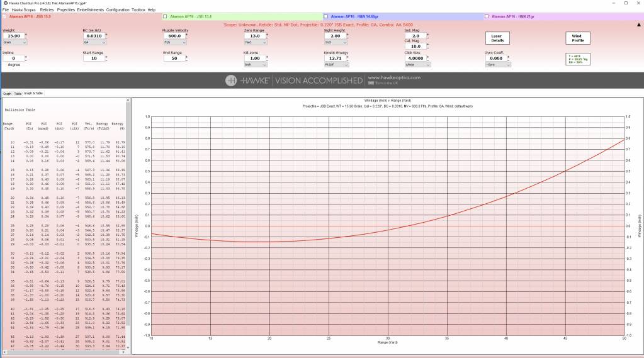Collapse the input panel with the black triangle
The width and height of the screenshot is (644, 358).
click(x=639, y=25)
